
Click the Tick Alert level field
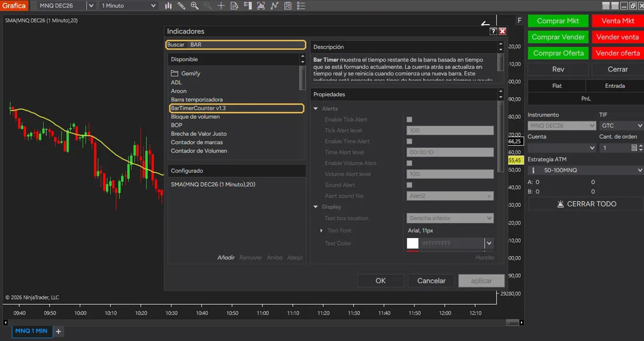click(x=450, y=130)
